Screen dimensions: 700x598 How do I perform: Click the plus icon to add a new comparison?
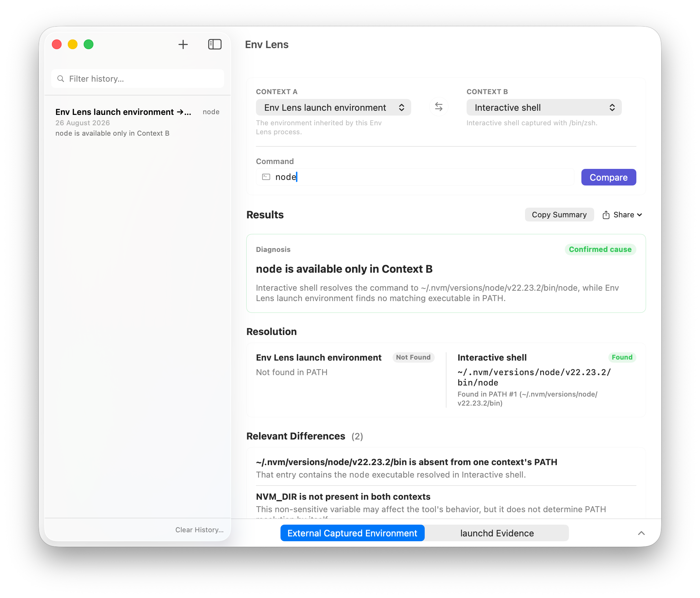click(183, 44)
